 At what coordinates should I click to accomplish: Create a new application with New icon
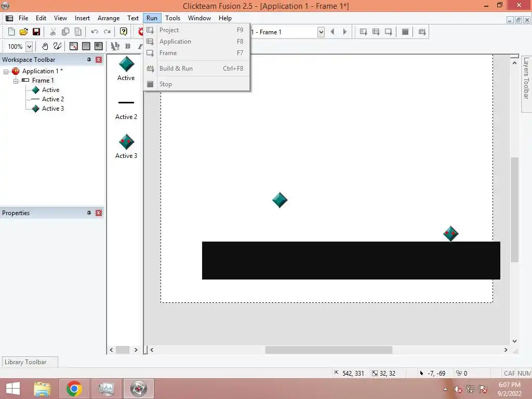coord(11,32)
